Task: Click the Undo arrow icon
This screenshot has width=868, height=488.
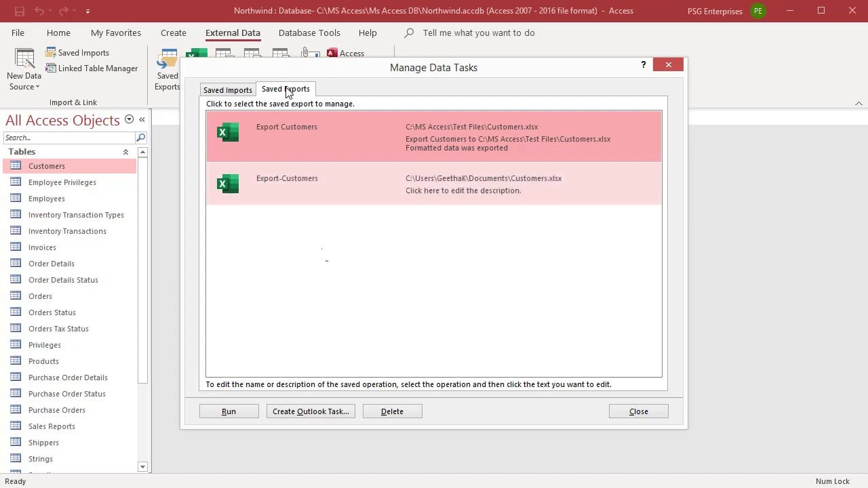Action: point(39,11)
